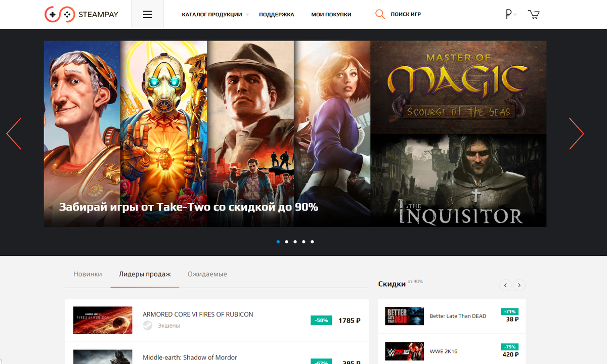
Task: Open ARMORED CORE VI FIRES OF RUBICON title
Action: coord(198,314)
